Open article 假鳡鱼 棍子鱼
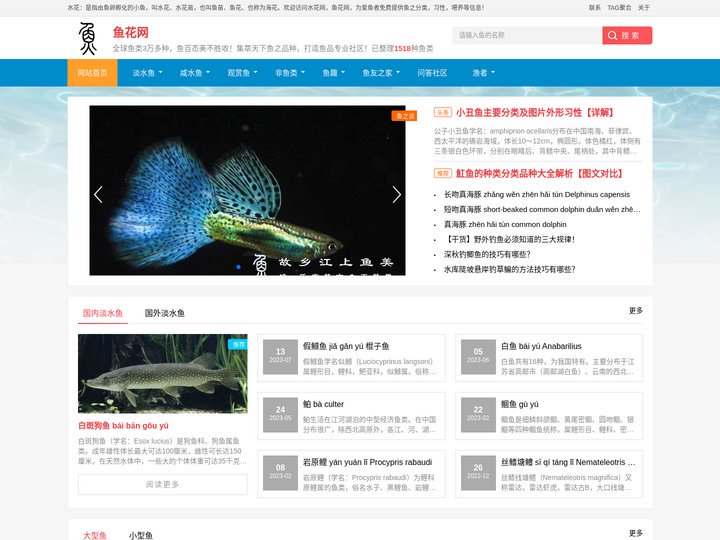Viewport: 720px width, 540px height. (x=346, y=346)
